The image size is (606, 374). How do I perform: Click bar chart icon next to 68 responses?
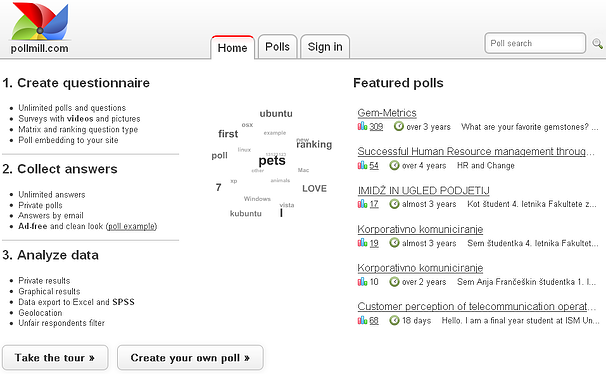(x=362, y=320)
